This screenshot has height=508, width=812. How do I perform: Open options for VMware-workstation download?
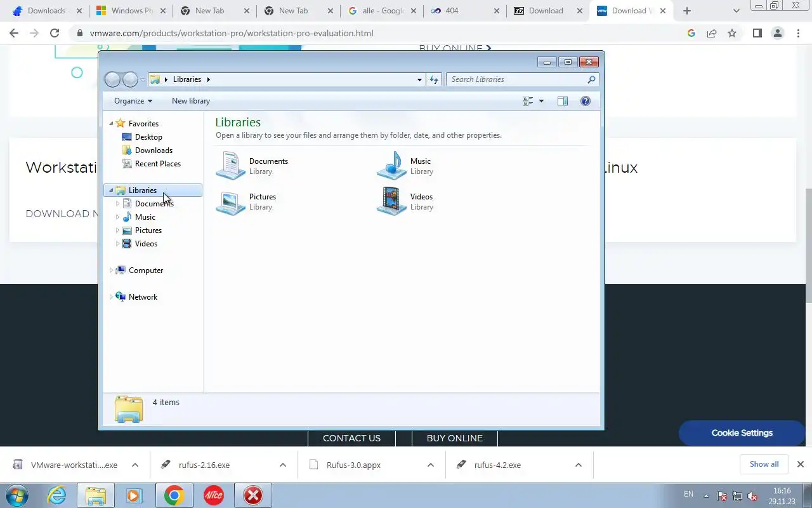coord(135,465)
